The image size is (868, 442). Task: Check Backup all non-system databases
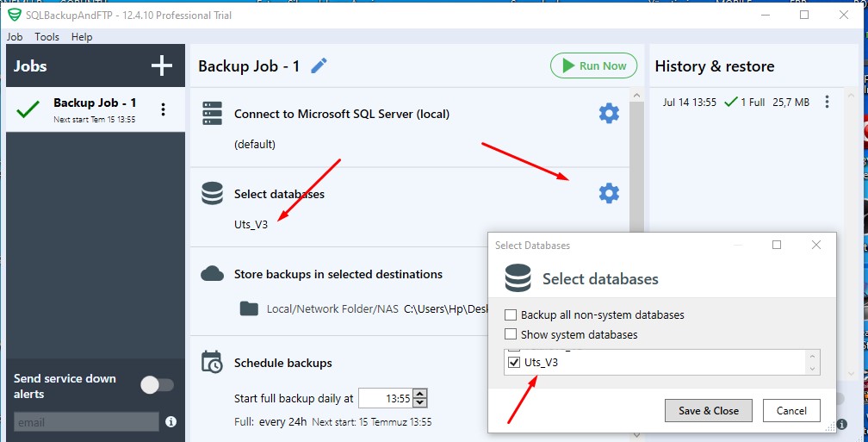click(511, 315)
